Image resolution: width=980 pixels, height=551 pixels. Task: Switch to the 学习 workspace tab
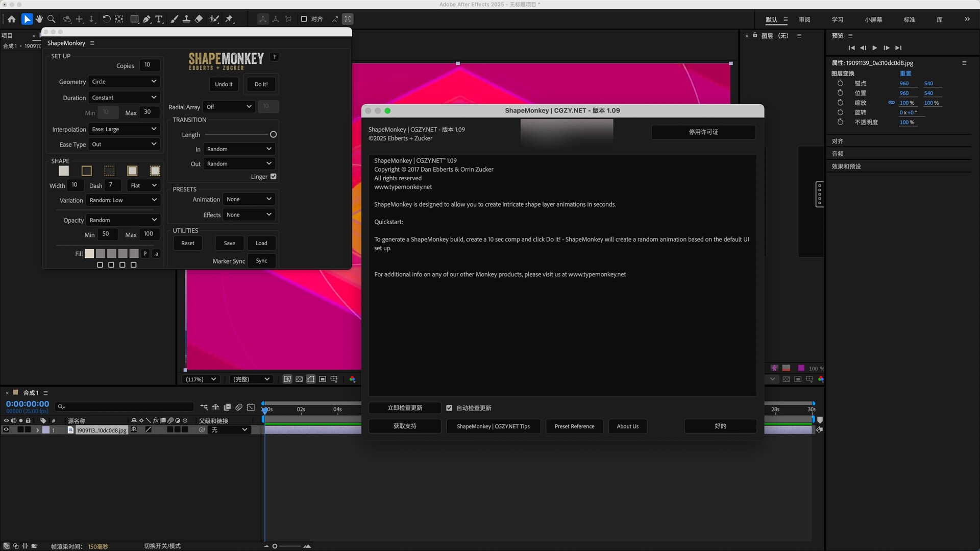(838, 19)
